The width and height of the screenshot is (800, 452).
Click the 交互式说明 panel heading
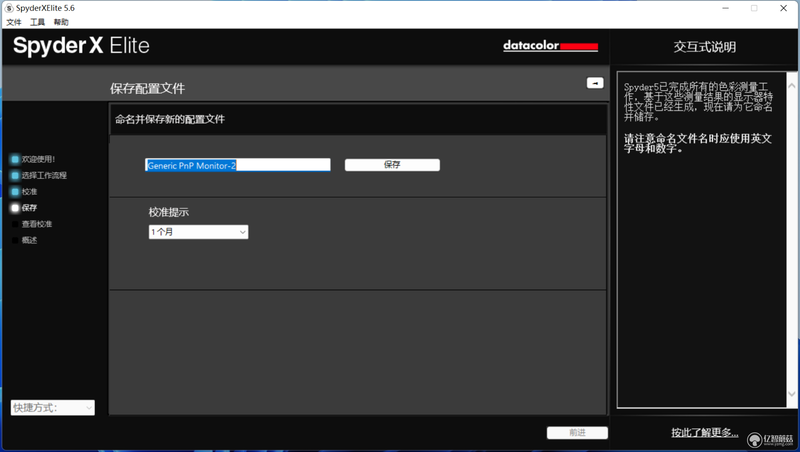tap(705, 47)
